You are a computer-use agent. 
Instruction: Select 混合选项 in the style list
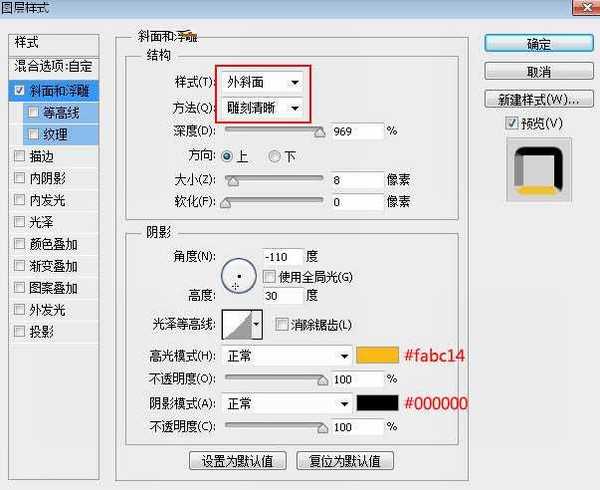pos(55,67)
